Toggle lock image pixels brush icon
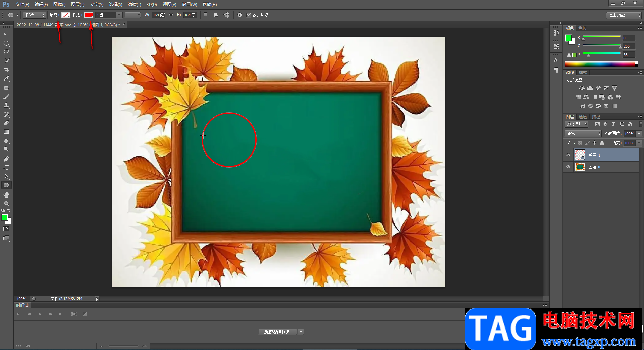Image resolution: width=644 pixels, height=350 pixels. (587, 143)
